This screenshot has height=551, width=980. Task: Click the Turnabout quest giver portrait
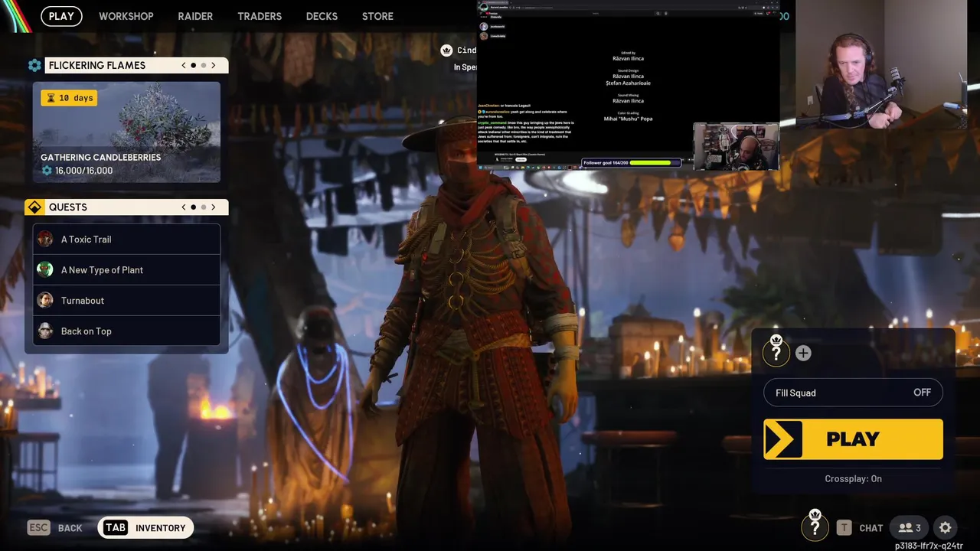(x=45, y=300)
